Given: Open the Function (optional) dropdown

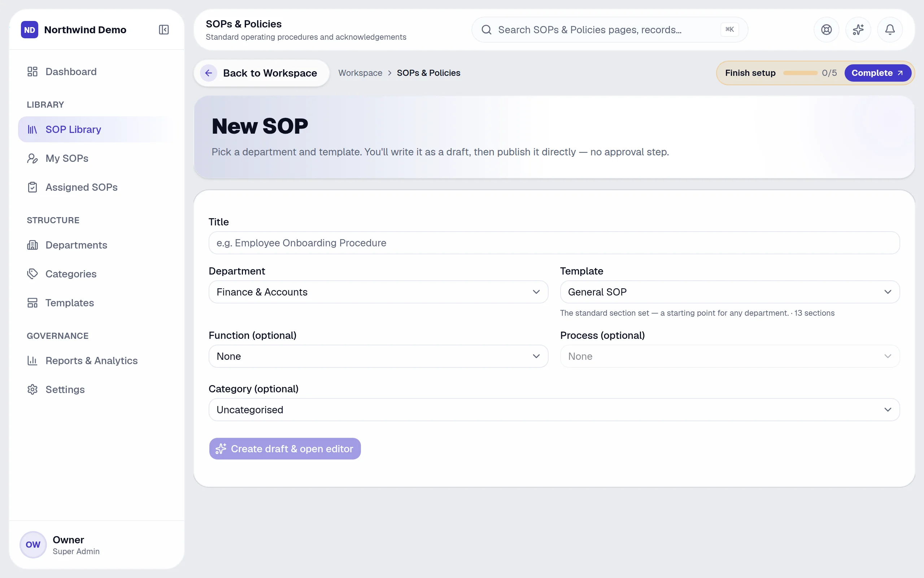Looking at the screenshot, I should click(378, 356).
